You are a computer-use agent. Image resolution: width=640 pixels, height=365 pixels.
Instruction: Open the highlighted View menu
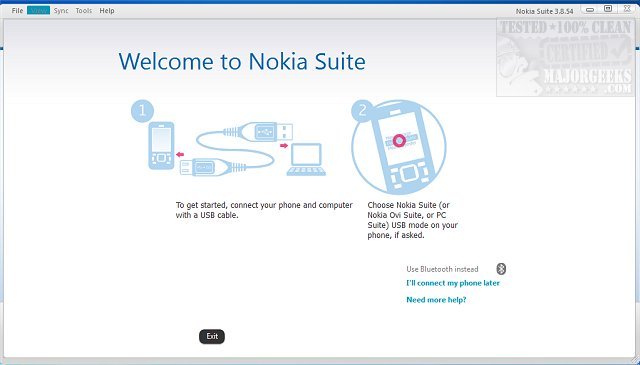click(x=38, y=11)
